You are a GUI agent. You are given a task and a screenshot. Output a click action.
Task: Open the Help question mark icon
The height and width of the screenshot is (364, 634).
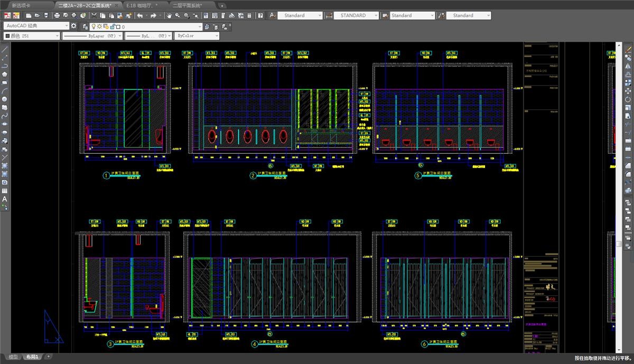[x=260, y=16]
